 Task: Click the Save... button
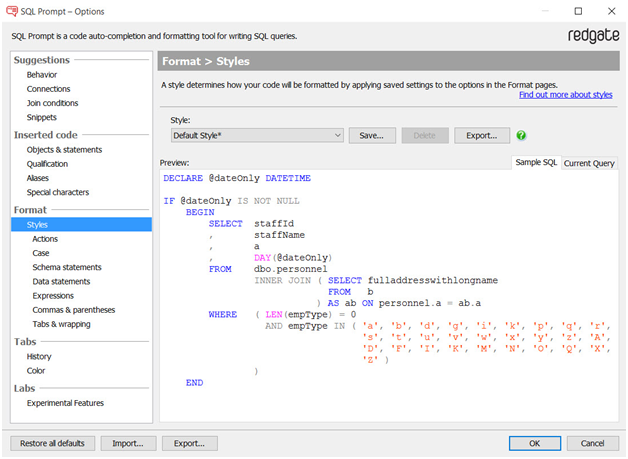point(372,135)
